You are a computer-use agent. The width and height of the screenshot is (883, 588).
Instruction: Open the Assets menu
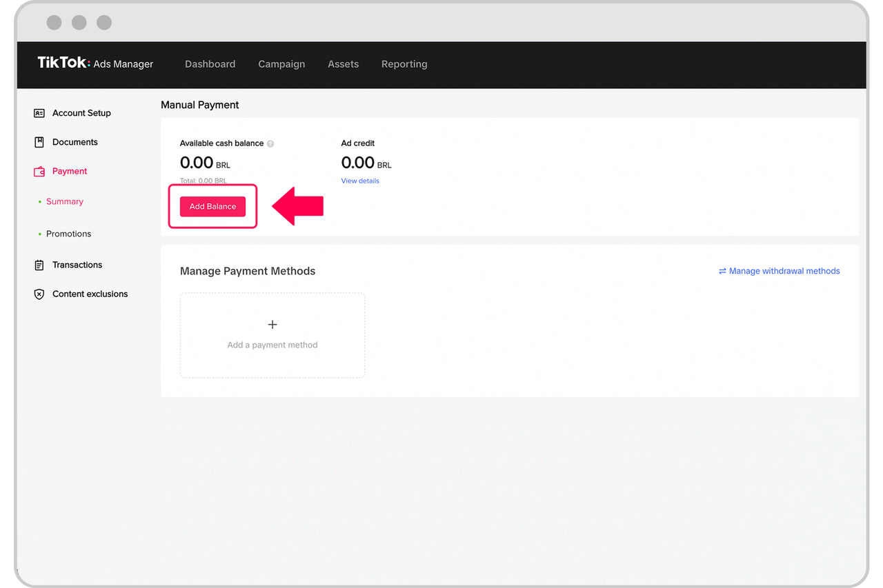click(x=343, y=64)
